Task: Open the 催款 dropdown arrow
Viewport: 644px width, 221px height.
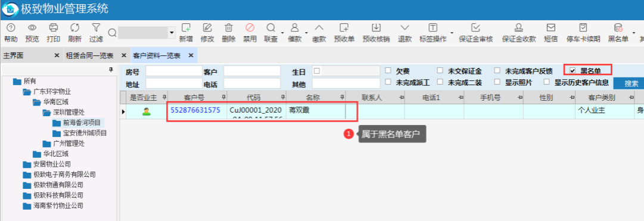Action: point(306,32)
